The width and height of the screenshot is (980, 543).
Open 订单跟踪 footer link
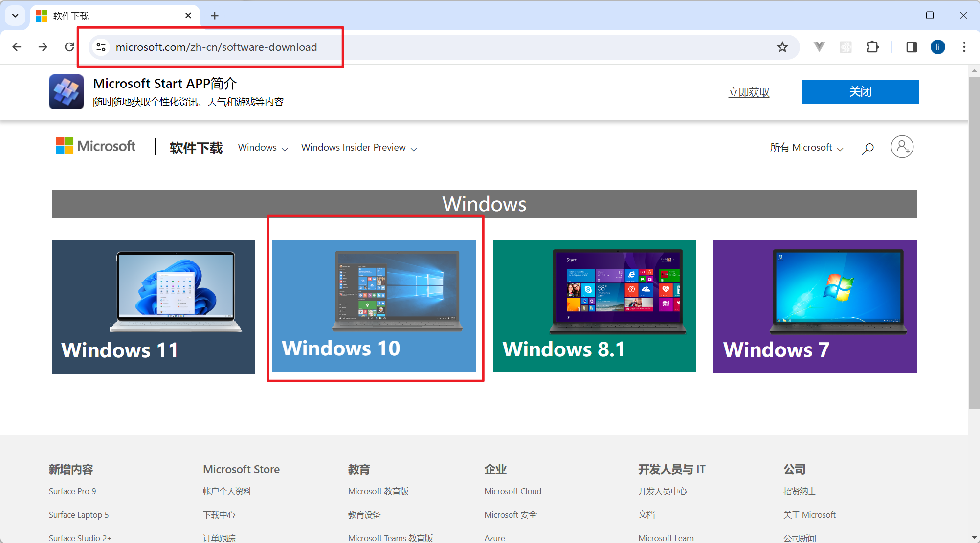219,538
